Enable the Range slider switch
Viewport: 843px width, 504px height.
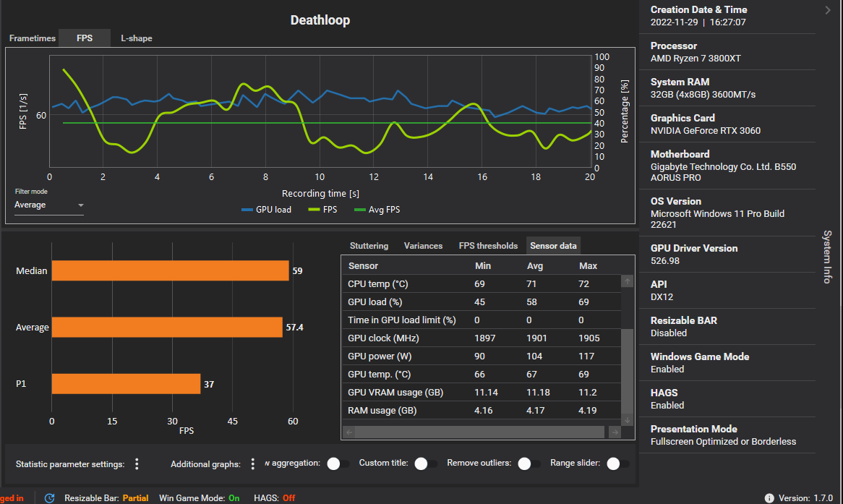click(617, 464)
